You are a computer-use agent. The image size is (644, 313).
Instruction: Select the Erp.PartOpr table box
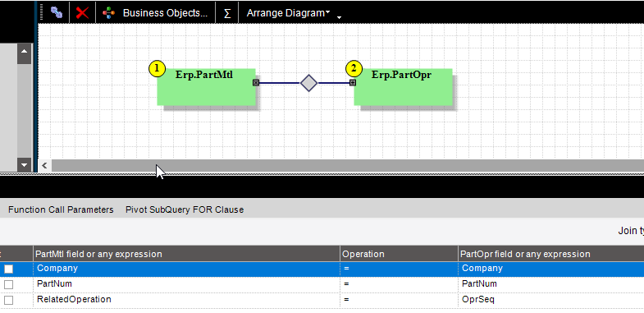(403, 87)
